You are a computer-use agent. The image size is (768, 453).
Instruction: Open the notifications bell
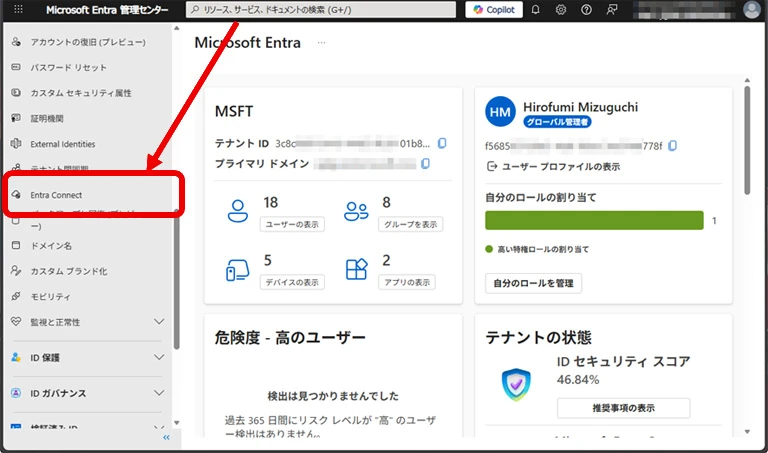[x=535, y=9]
